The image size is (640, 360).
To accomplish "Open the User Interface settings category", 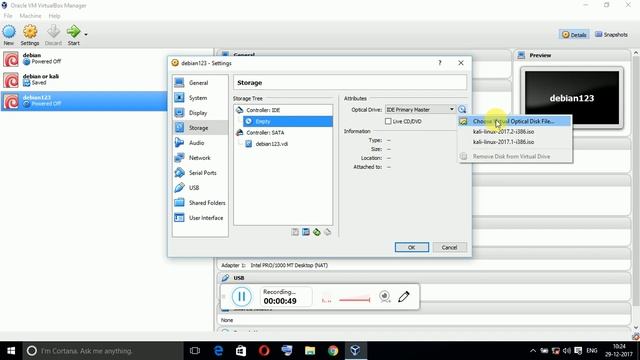I will pyautogui.click(x=200, y=218).
